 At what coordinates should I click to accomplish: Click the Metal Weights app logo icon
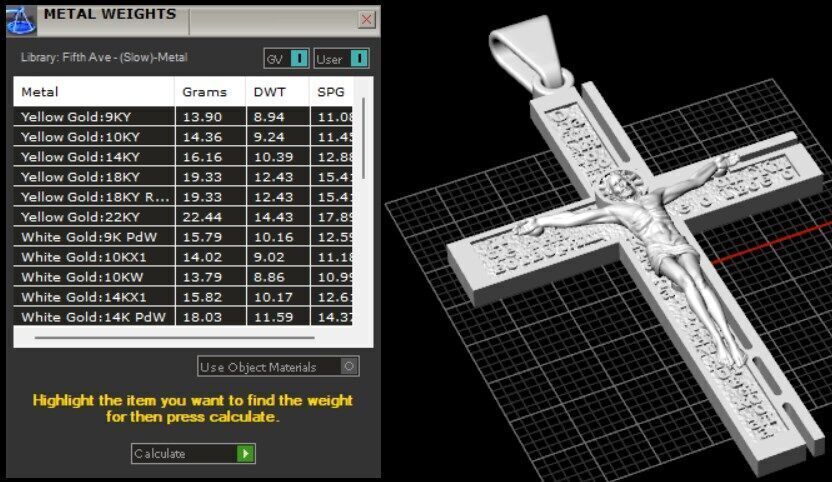tap(21, 20)
